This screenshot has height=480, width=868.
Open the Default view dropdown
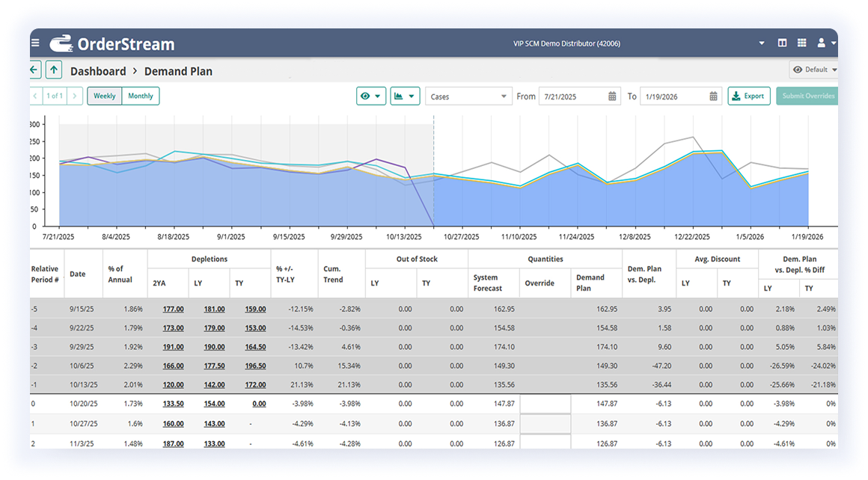(x=813, y=69)
